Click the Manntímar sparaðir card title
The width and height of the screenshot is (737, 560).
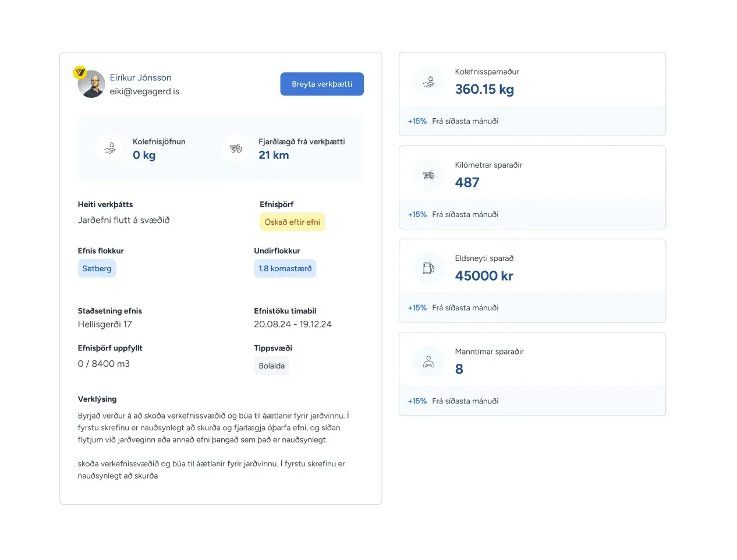coord(490,352)
